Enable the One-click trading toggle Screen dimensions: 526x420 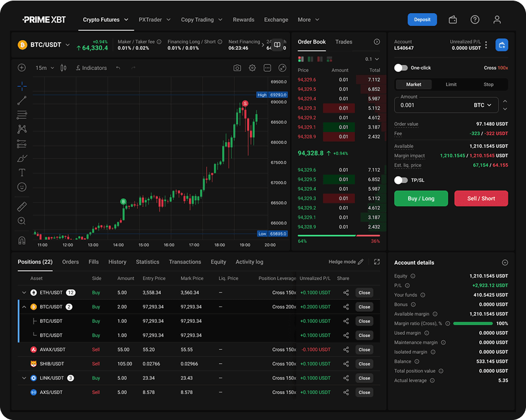point(401,68)
